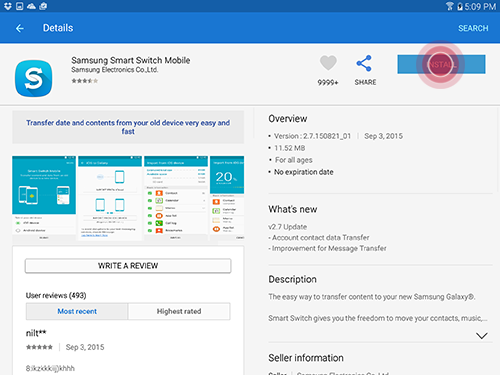Tap the Overview heading
Image resolution: width=500 pixels, height=375 pixels.
[x=288, y=119]
